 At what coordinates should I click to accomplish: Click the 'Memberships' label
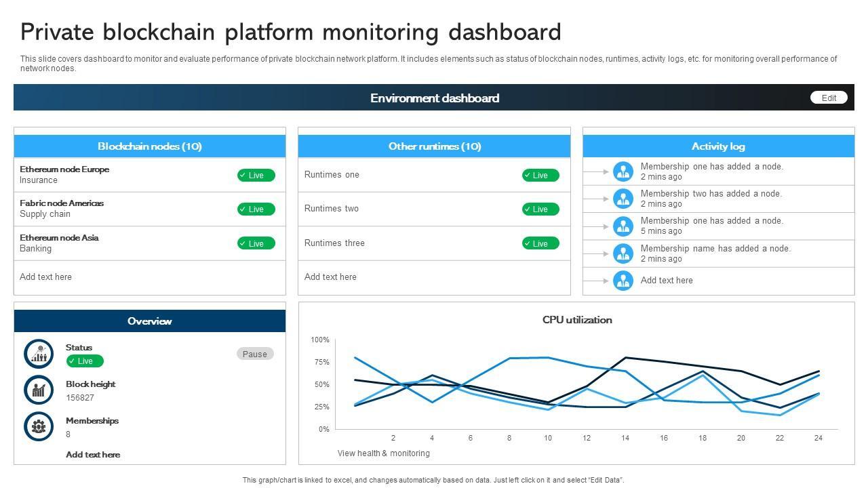tap(92, 421)
